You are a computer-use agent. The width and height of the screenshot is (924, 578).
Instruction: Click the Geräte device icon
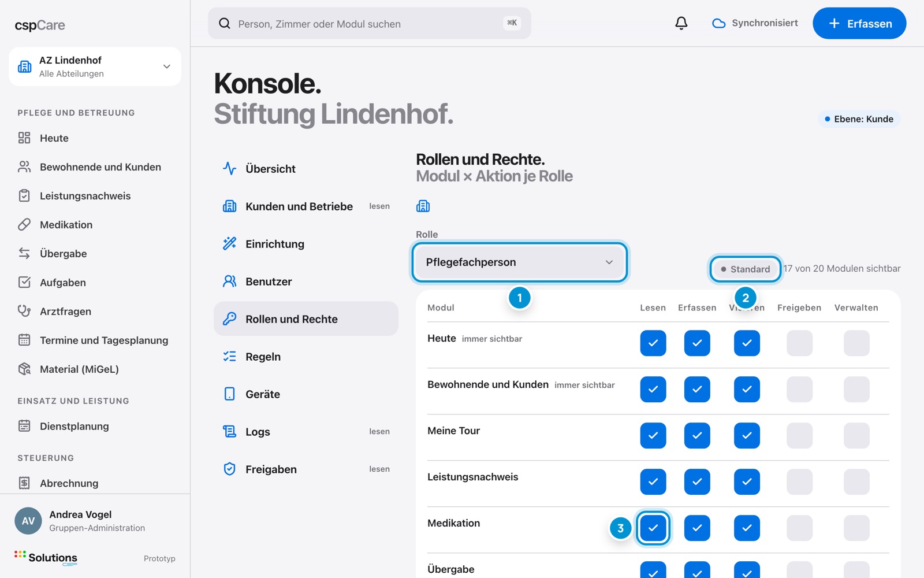[x=230, y=394]
